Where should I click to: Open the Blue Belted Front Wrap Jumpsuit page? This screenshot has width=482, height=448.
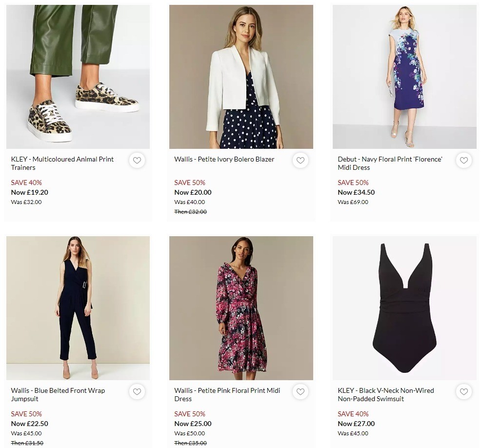(57, 394)
